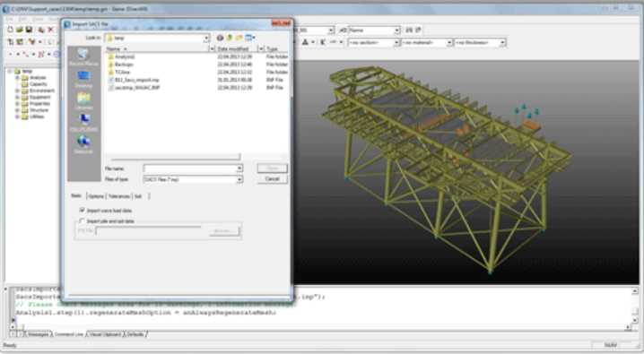The width and height of the screenshot is (644, 354).
Task: Open Desktop in the dialog sidebar
Action: click(x=83, y=79)
